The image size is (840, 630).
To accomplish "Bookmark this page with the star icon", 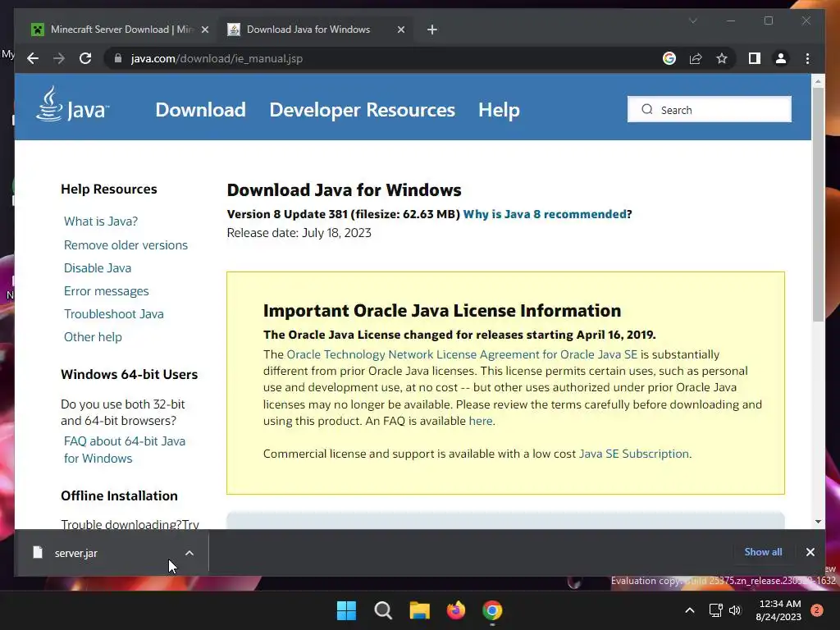I will click(x=722, y=58).
